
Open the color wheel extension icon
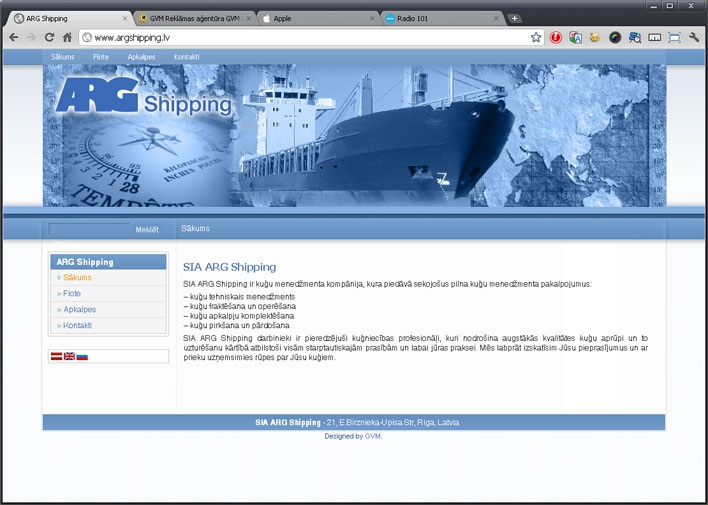(x=615, y=37)
